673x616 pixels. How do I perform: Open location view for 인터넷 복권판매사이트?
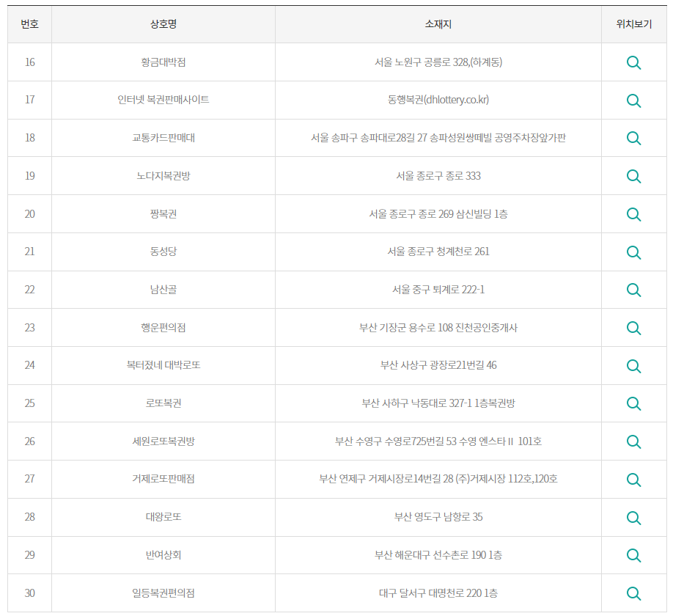pyautogui.click(x=633, y=100)
